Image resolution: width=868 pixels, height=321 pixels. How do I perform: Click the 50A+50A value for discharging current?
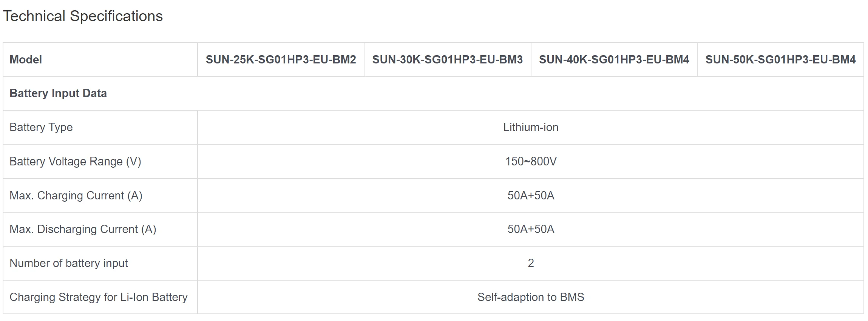click(x=531, y=229)
